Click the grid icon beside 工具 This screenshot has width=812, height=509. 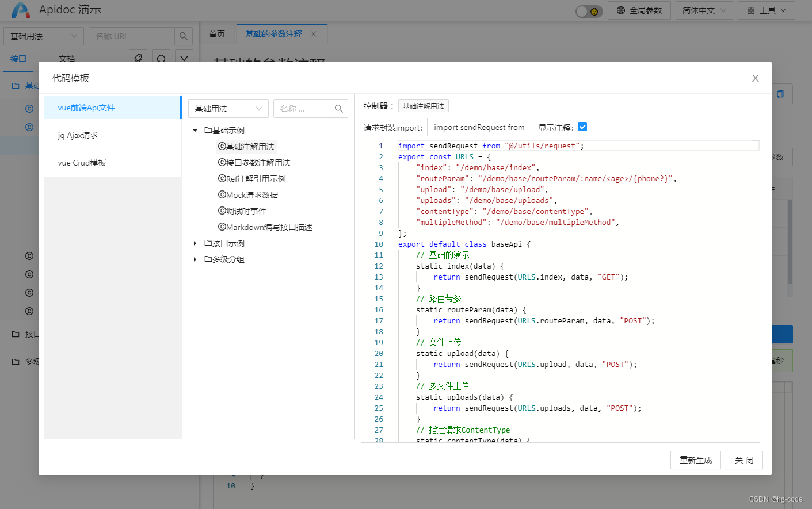[x=750, y=10]
